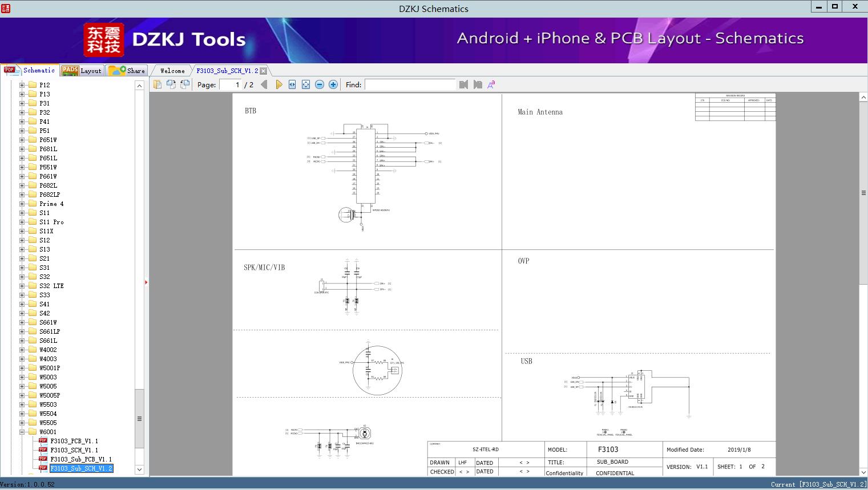
Task: Expand the P12 folder
Action: (22, 85)
